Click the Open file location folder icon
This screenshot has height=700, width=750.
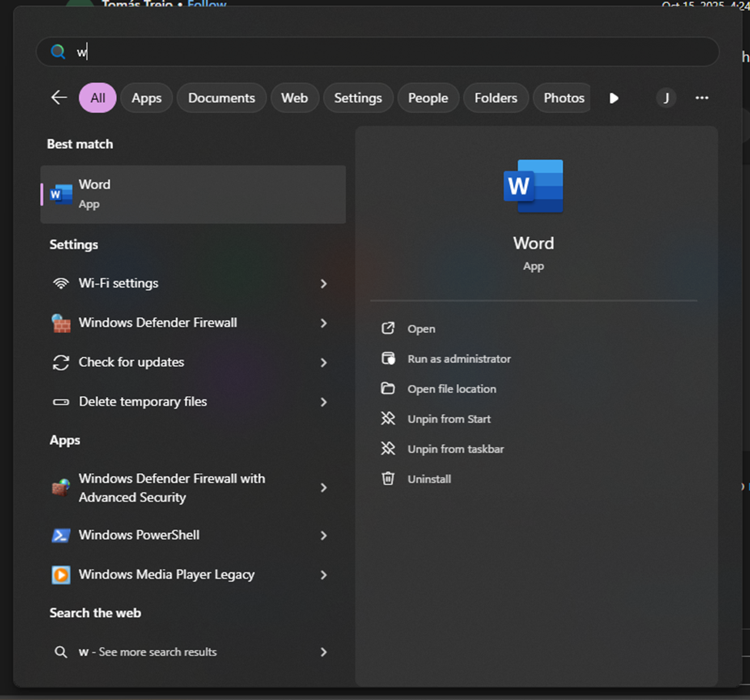388,388
